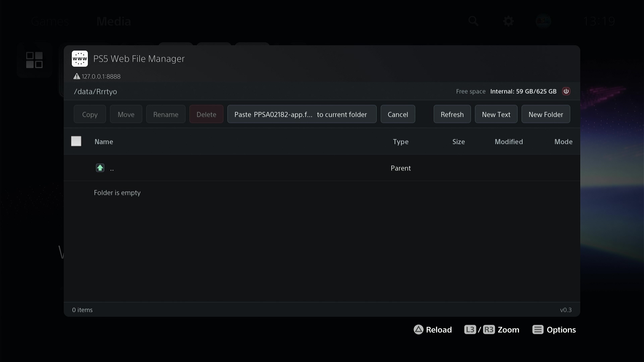Click the R3 zoom hint icon
Image resolution: width=644 pixels, height=362 pixels.
pyautogui.click(x=489, y=329)
